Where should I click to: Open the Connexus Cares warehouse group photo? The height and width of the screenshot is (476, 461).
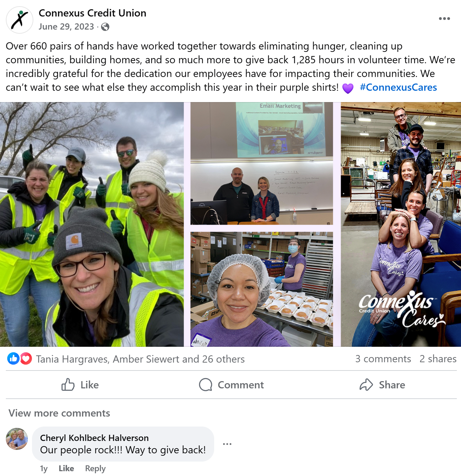click(x=401, y=224)
